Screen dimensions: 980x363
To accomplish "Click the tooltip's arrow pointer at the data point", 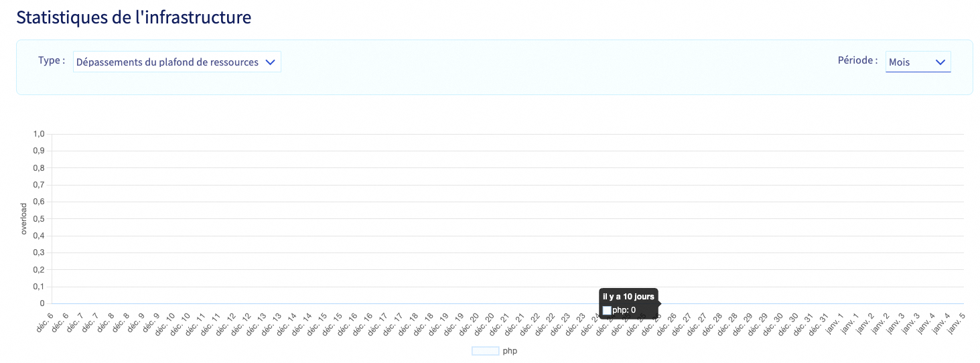I will pyautogui.click(x=660, y=303).
